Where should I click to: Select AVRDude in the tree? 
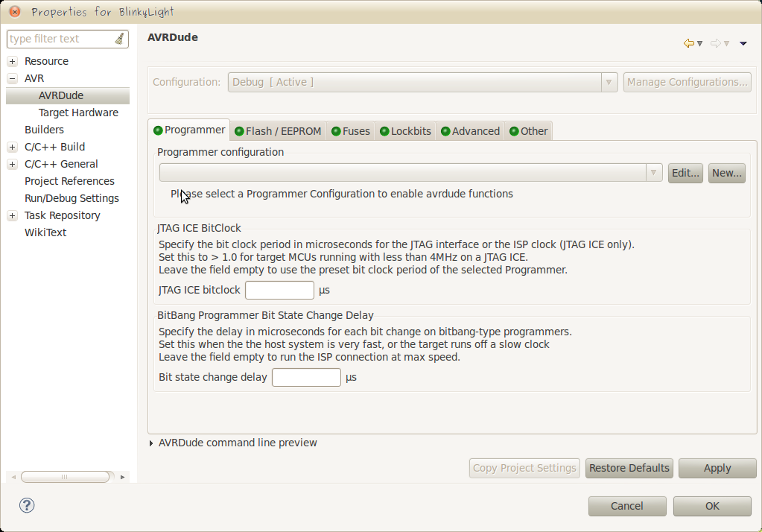click(61, 95)
